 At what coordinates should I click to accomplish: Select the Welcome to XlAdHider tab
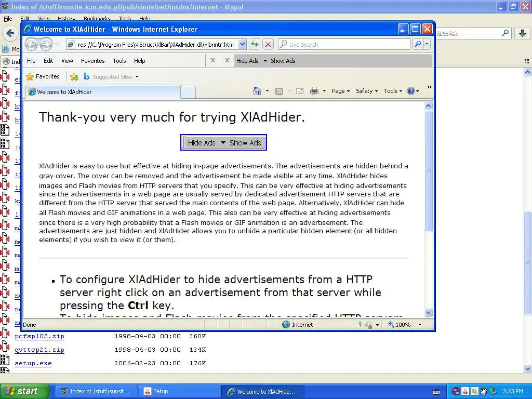(x=103, y=92)
